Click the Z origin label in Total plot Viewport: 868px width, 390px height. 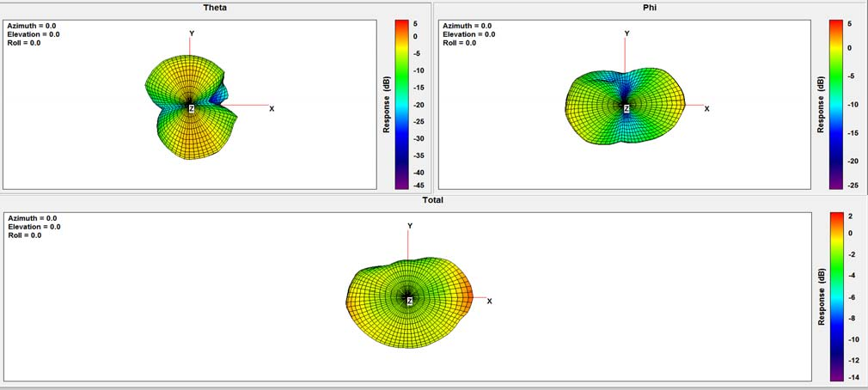point(410,302)
